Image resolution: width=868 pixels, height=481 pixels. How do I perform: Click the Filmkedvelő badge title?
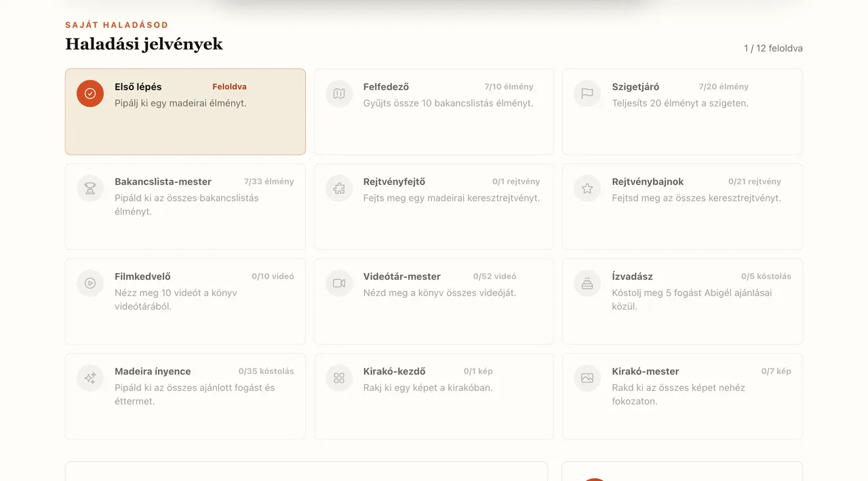pyautogui.click(x=142, y=276)
